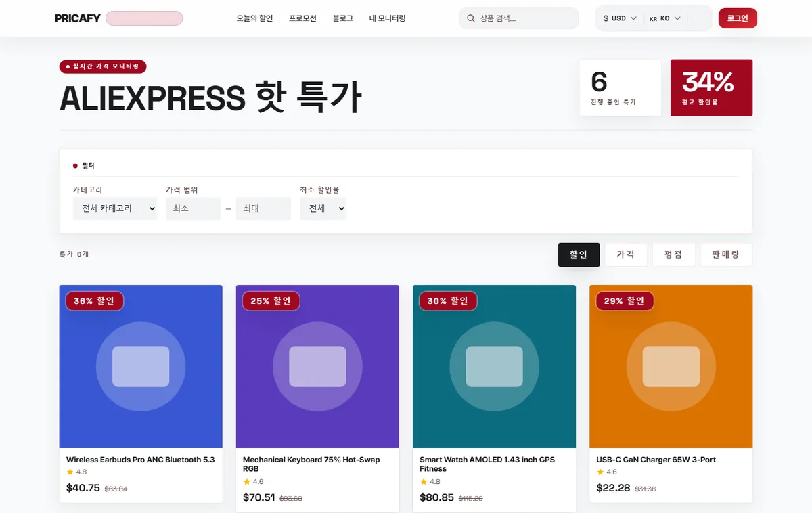Click the star rating icon on Wireless Earbuds
This screenshot has height=513, width=812.
click(70, 472)
